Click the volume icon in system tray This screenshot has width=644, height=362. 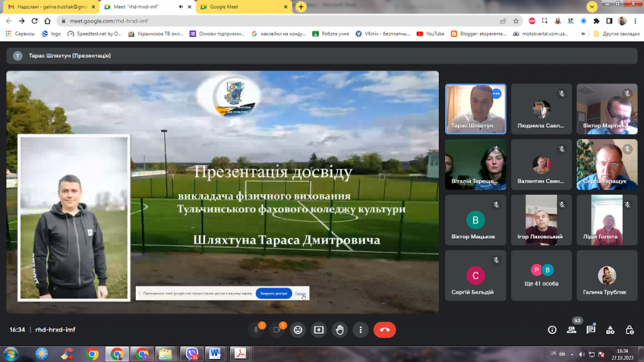click(582, 354)
